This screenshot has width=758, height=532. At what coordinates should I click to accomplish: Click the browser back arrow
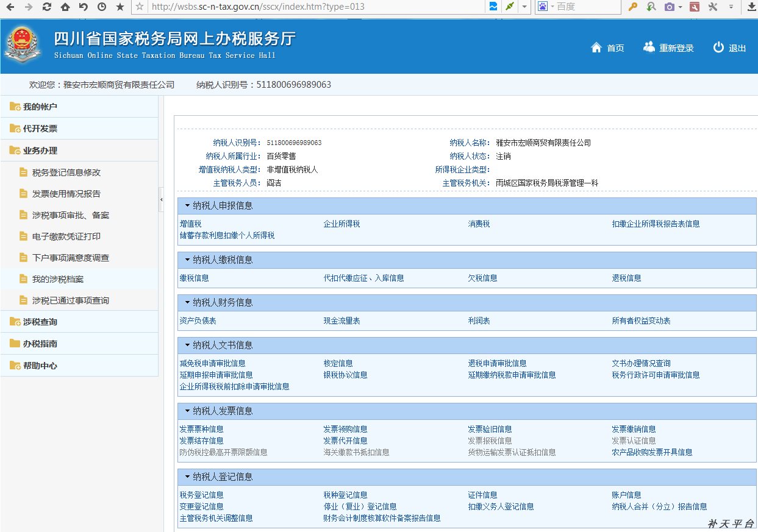(10, 7)
